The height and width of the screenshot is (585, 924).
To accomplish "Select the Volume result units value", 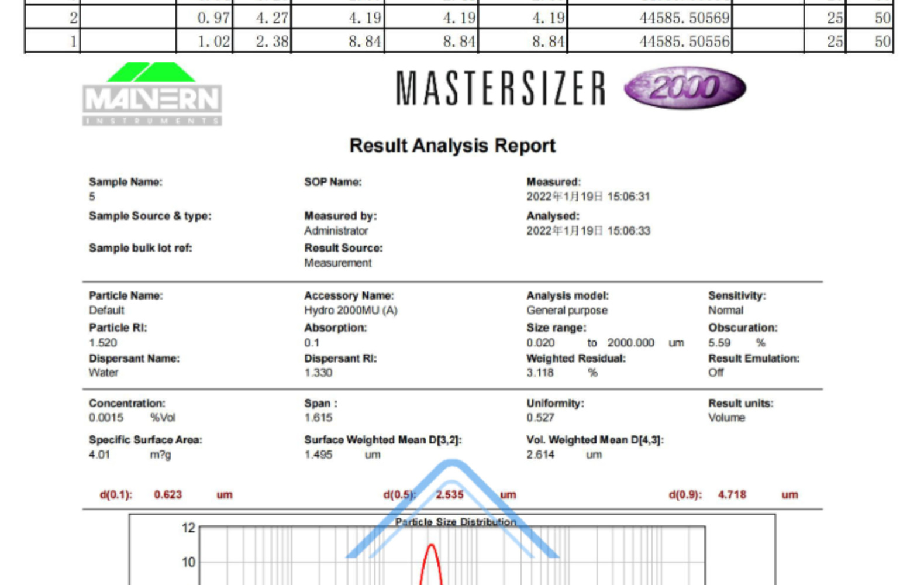I will pos(726,418).
